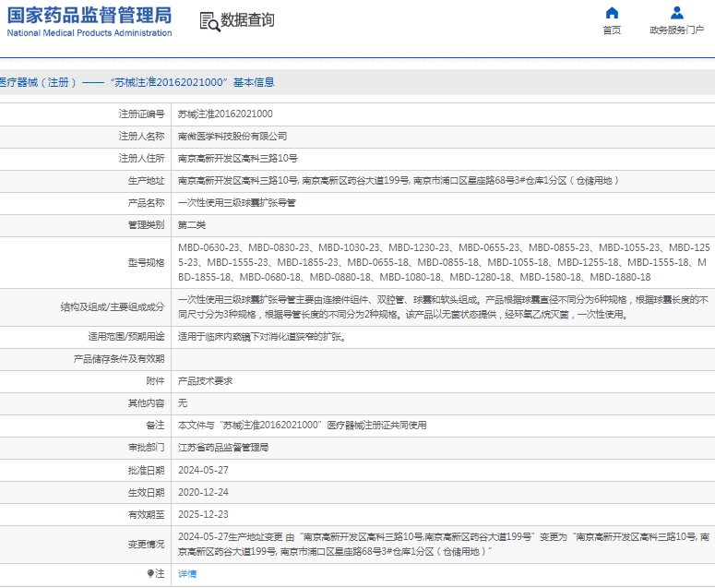This screenshot has width=715, height=588.
Task: Click the 首页 text link
Action: pyautogui.click(x=612, y=30)
